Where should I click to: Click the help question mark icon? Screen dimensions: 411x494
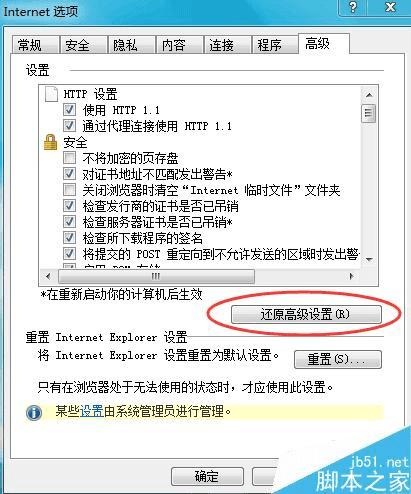[353, 7]
